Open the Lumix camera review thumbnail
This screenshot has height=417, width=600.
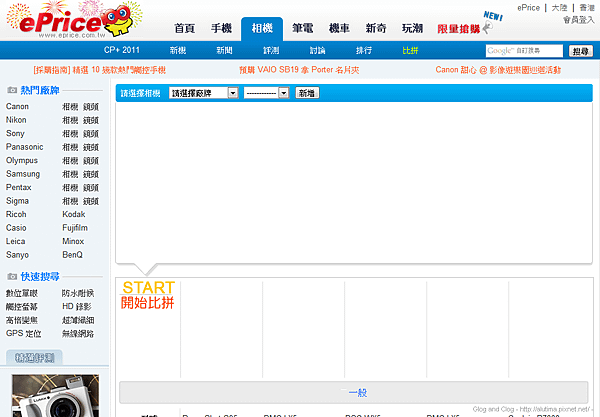[55, 396]
